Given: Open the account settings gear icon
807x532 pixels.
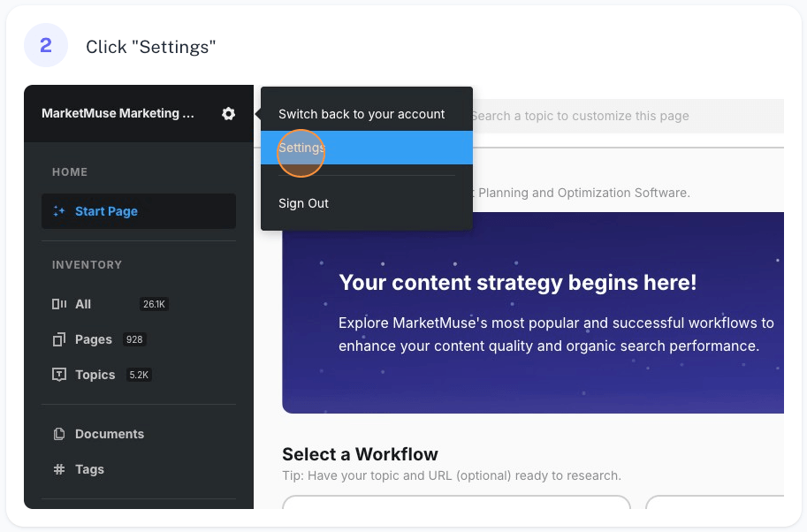Looking at the screenshot, I should [228, 114].
